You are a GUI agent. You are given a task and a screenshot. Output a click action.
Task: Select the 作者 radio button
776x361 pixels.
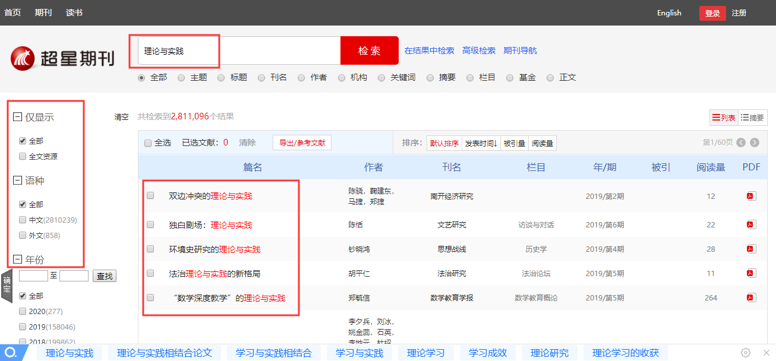pyautogui.click(x=300, y=78)
